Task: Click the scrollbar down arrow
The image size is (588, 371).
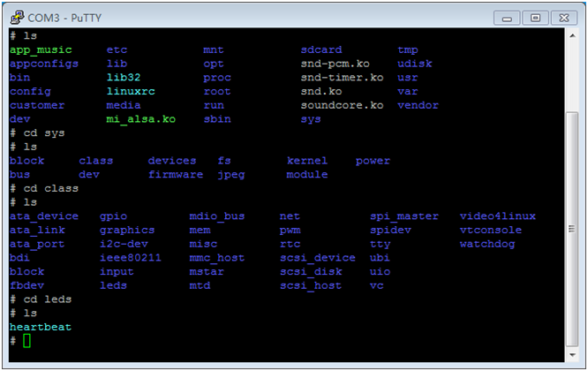Action: 572,355
